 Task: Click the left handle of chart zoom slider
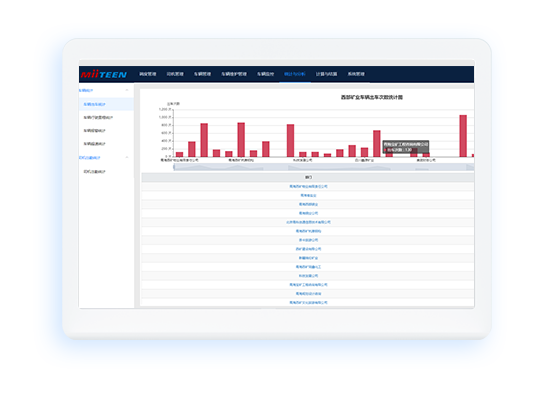coord(174,167)
